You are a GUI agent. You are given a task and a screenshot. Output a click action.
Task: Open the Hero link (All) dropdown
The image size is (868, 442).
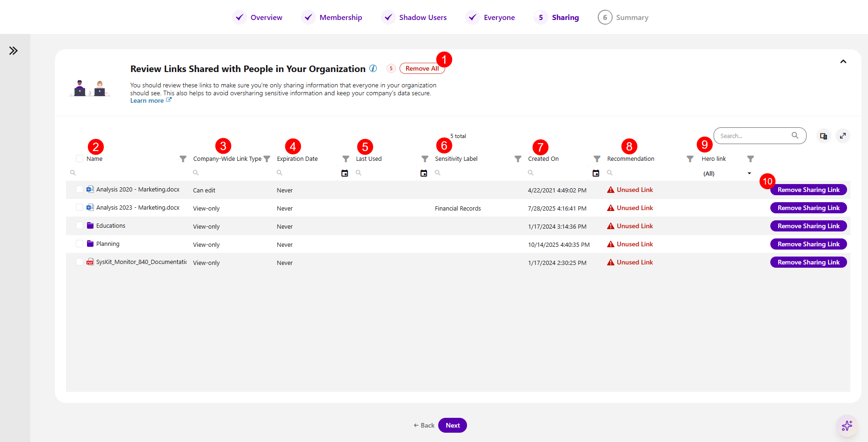pos(727,173)
